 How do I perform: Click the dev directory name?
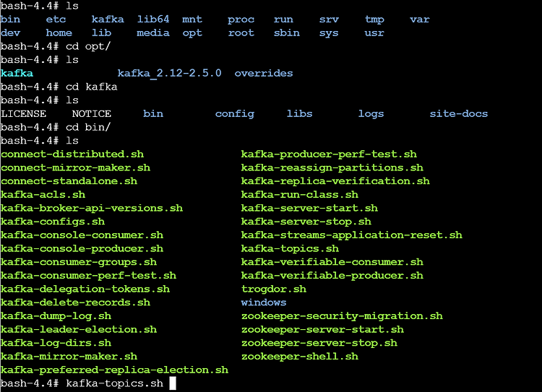point(10,32)
